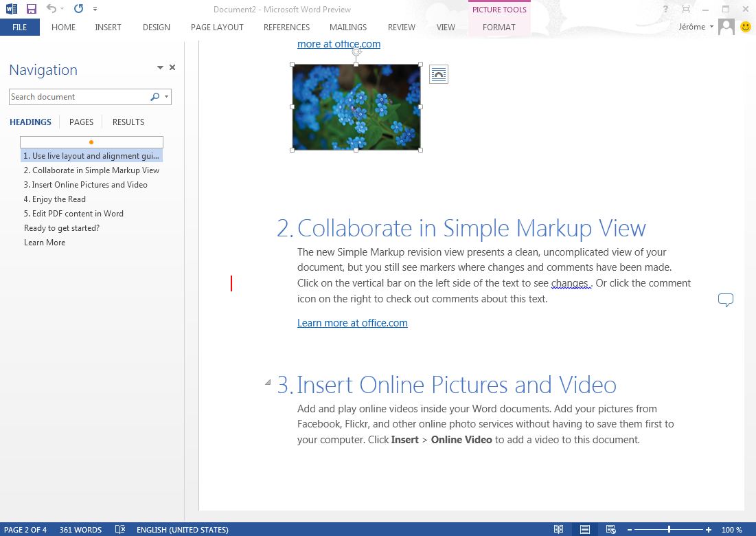Toggle Print Layout view in status bar
756x536 pixels.
tap(585, 529)
